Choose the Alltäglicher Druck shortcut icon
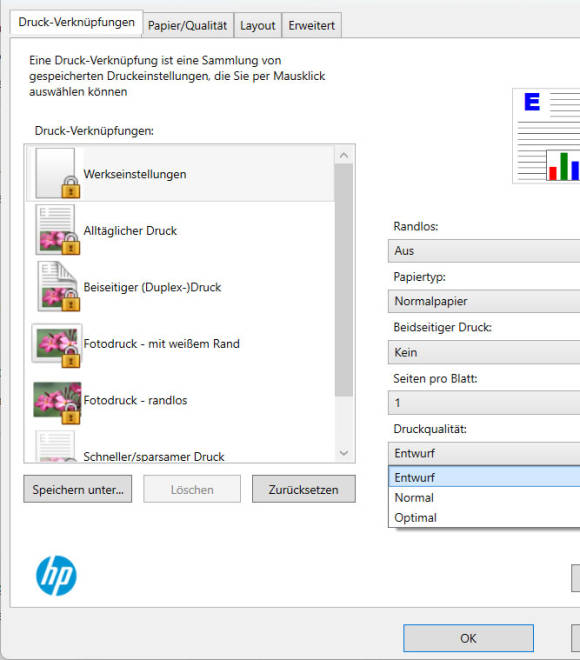The width and height of the screenshot is (580, 660). tap(57, 229)
